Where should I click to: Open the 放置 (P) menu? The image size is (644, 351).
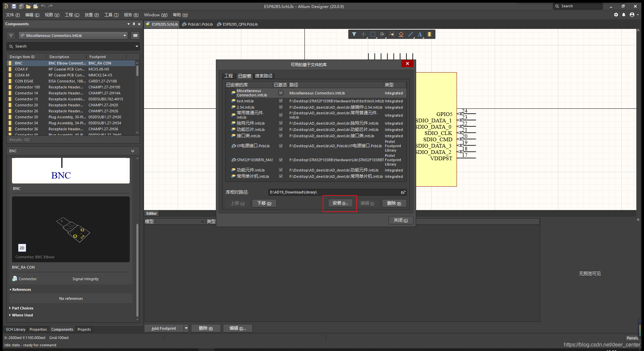click(91, 15)
